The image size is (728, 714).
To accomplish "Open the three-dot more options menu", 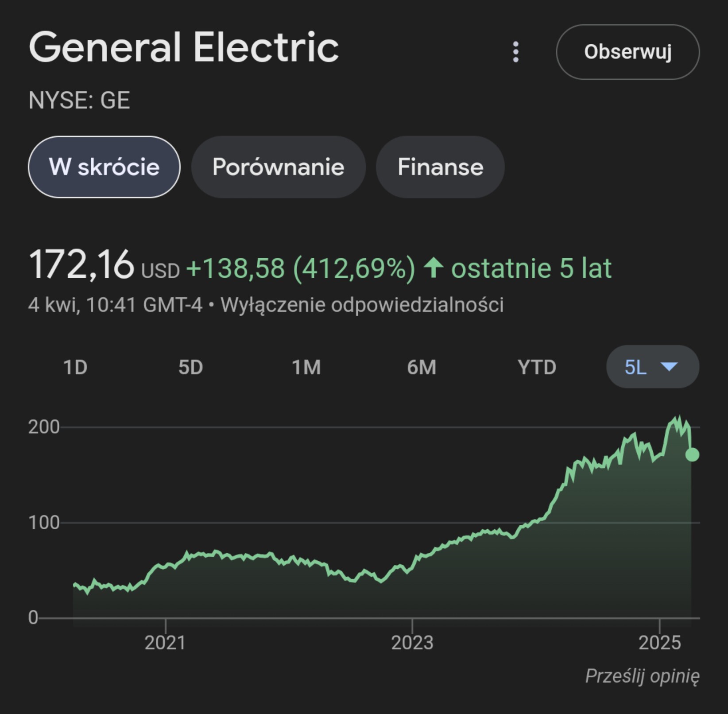I will point(515,52).
